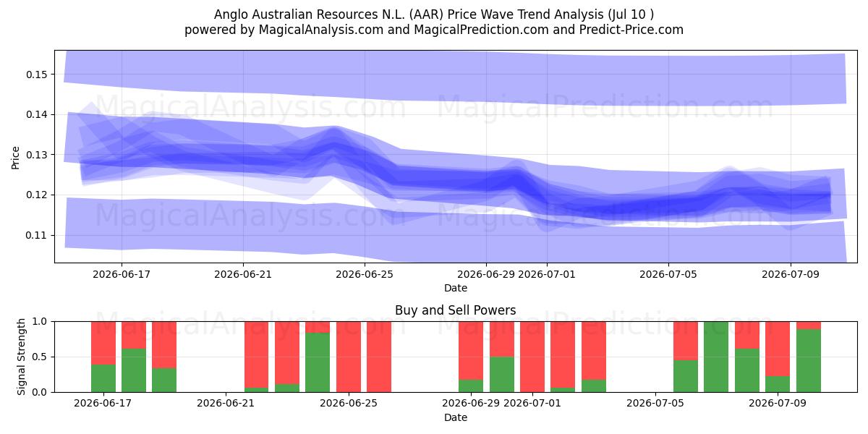Click the 2026-06-21 date tick on signal chart
This screenshot has width=868, height=434.
pos(226,404)
